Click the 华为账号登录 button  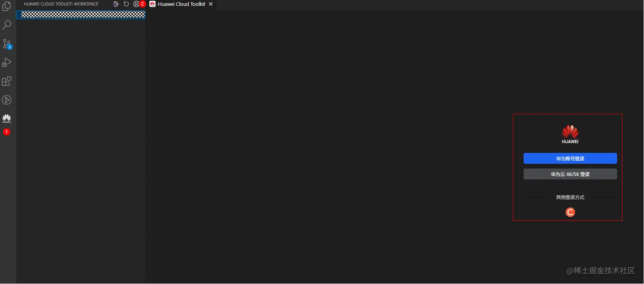[x=570, y=159]
